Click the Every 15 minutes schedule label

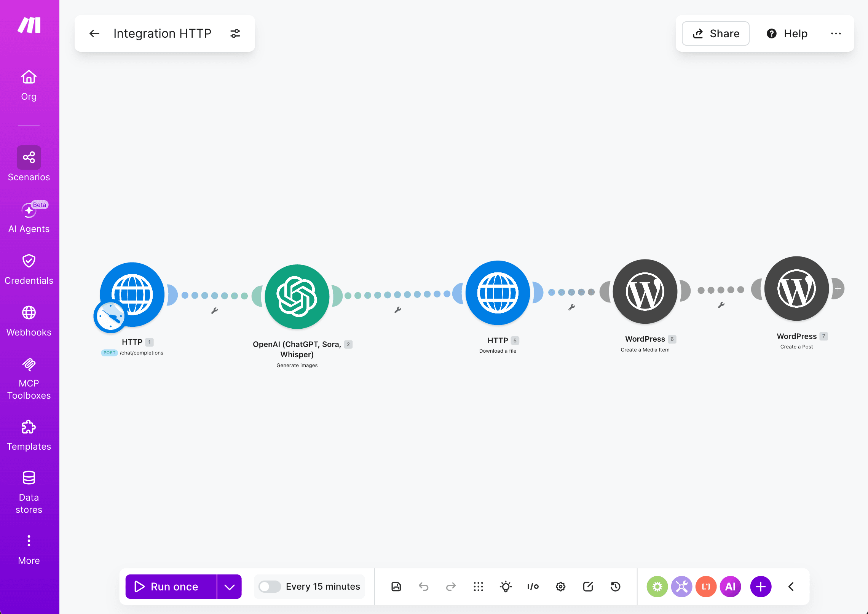(323, 587)
